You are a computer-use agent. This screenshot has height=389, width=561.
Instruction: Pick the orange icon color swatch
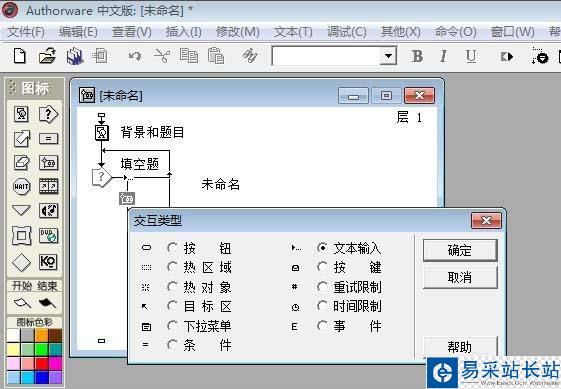coord(42,336)
